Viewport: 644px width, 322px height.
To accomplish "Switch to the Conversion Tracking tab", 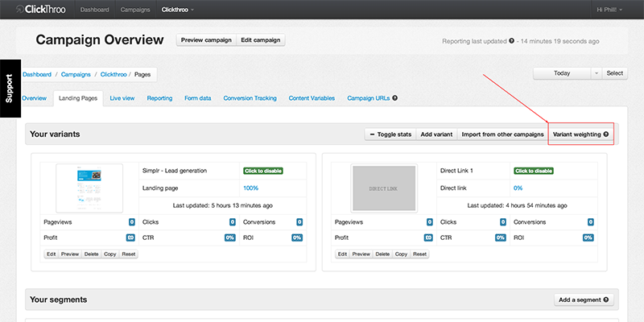I will point(250,98).
